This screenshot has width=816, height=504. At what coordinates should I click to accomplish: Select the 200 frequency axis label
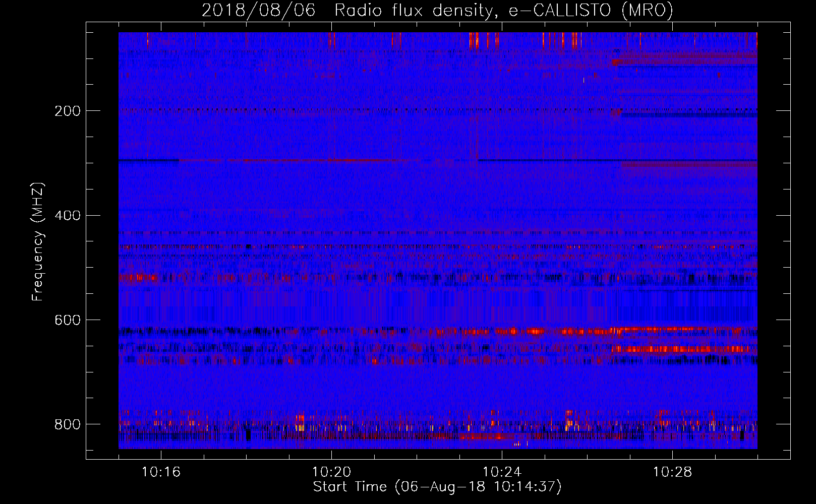(68, 111)
